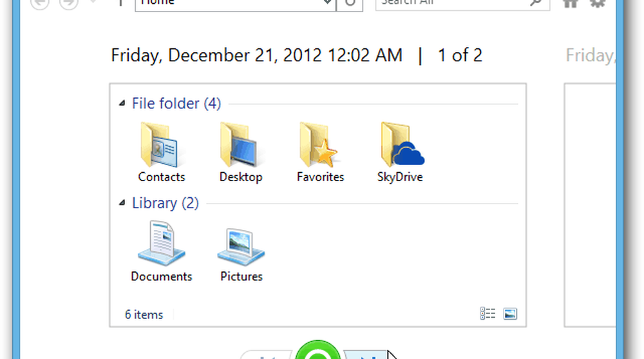Switch to large icons view
Screen dimensions: 644x359
(x=510, y=314)
